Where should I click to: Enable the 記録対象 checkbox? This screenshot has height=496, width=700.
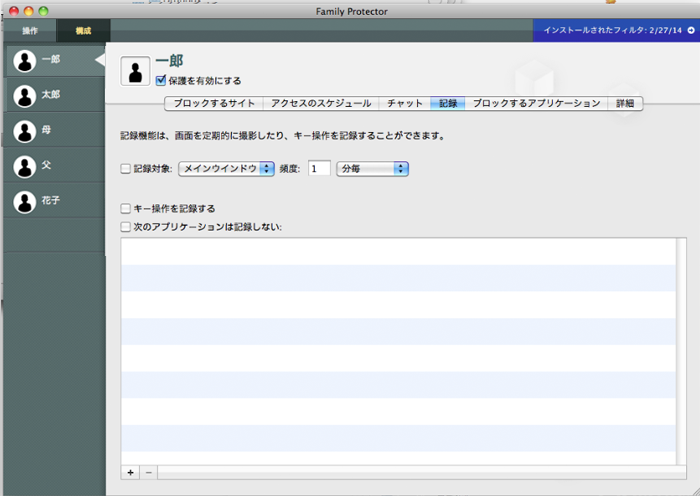point(125,169)
